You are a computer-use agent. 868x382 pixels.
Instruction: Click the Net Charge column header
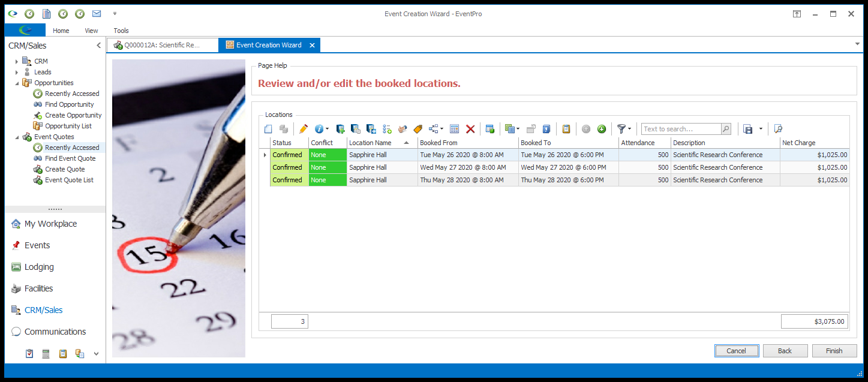(815, 143)
